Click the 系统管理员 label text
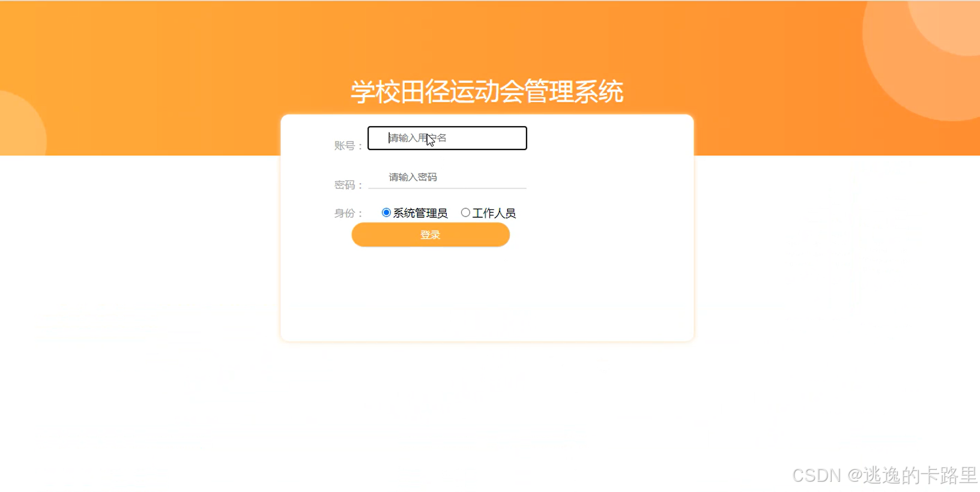 [x=420, y=213]
